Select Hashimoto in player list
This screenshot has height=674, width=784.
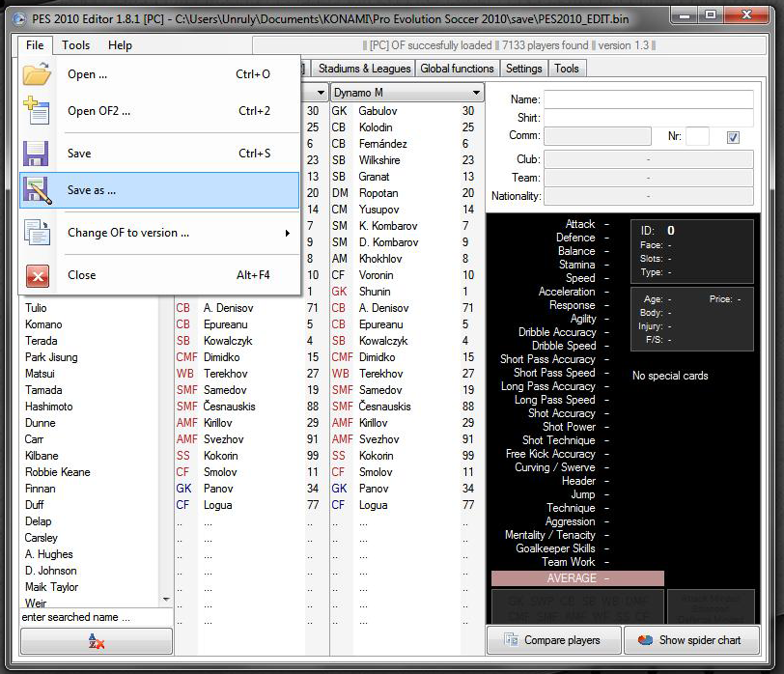48,407
